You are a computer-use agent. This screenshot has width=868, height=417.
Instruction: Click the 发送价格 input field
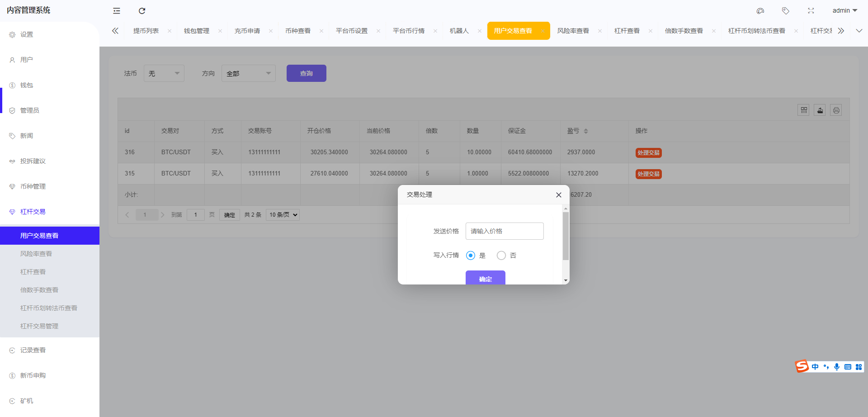pos(504,231)
